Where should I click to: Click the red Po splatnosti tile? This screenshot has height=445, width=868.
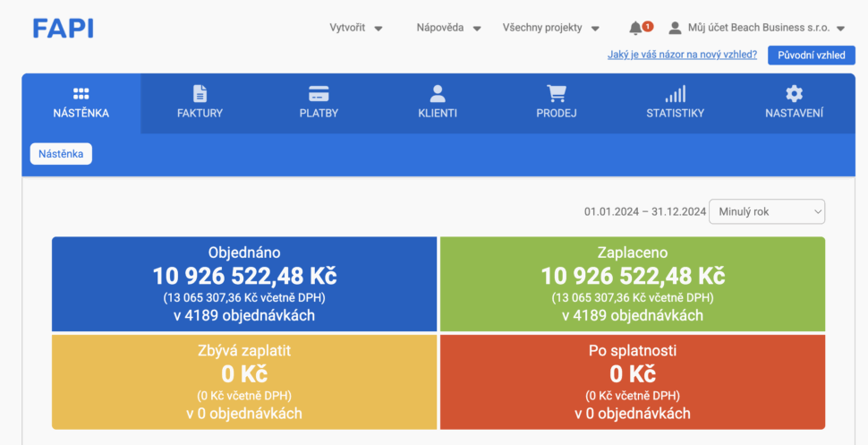pos(633,381)
